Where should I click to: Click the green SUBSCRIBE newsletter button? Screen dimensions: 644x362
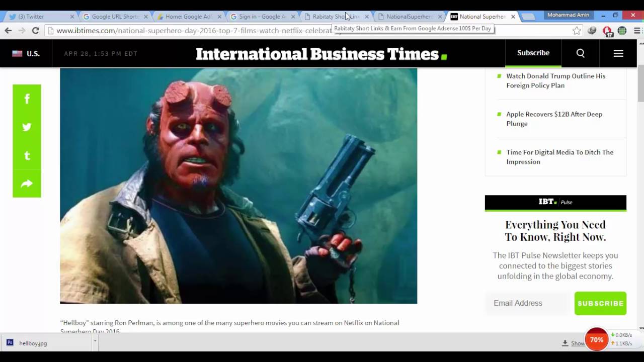(x=600, y=303)
